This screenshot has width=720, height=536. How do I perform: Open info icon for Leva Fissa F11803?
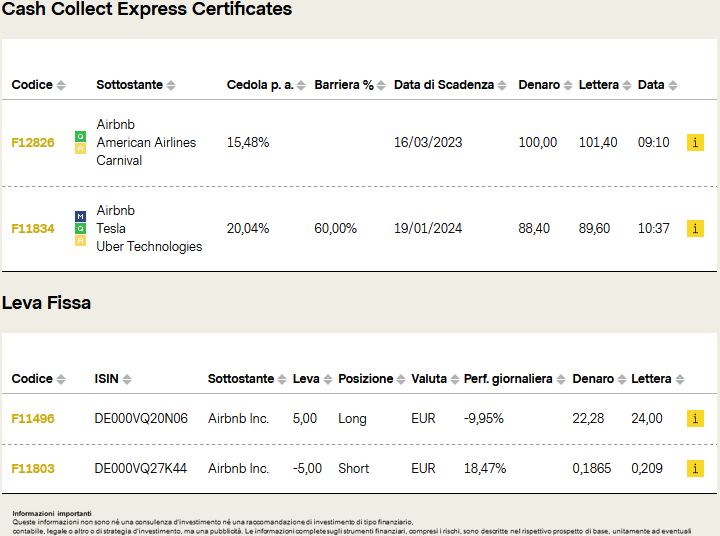point(695,468)
